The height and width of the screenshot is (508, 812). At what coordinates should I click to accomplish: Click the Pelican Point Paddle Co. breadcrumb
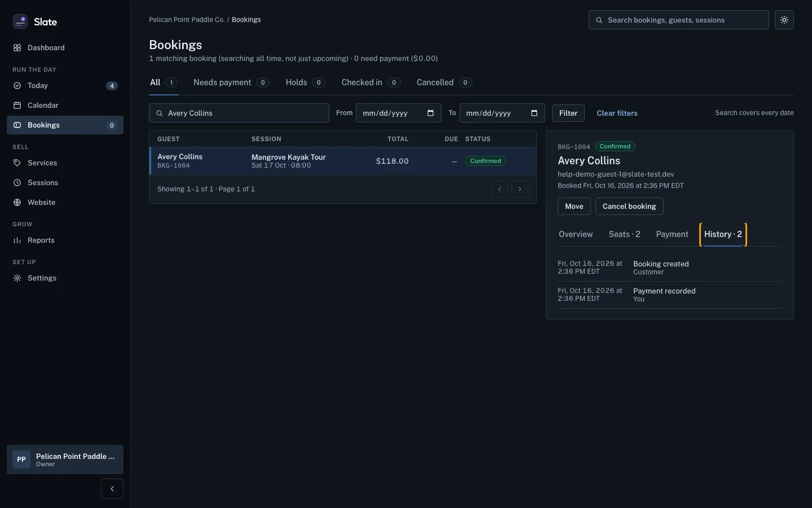click(x=187, y=20)
